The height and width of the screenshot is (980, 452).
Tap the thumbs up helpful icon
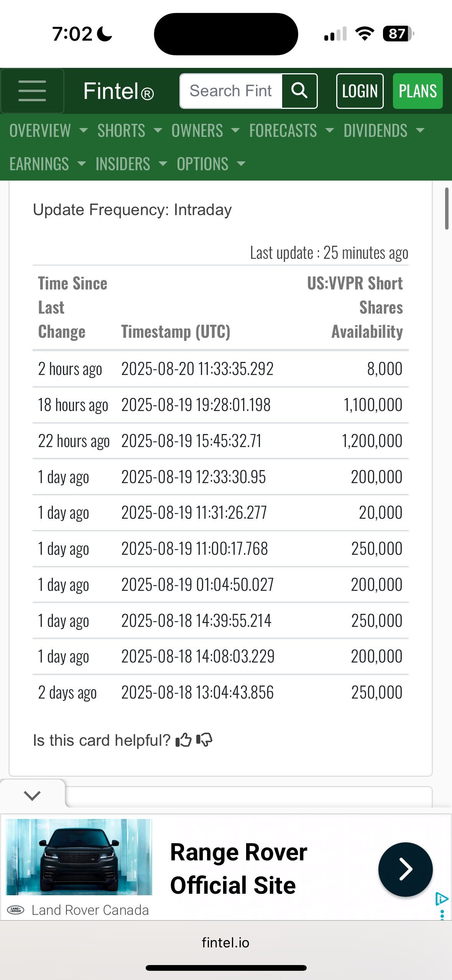tap(184, 740)
